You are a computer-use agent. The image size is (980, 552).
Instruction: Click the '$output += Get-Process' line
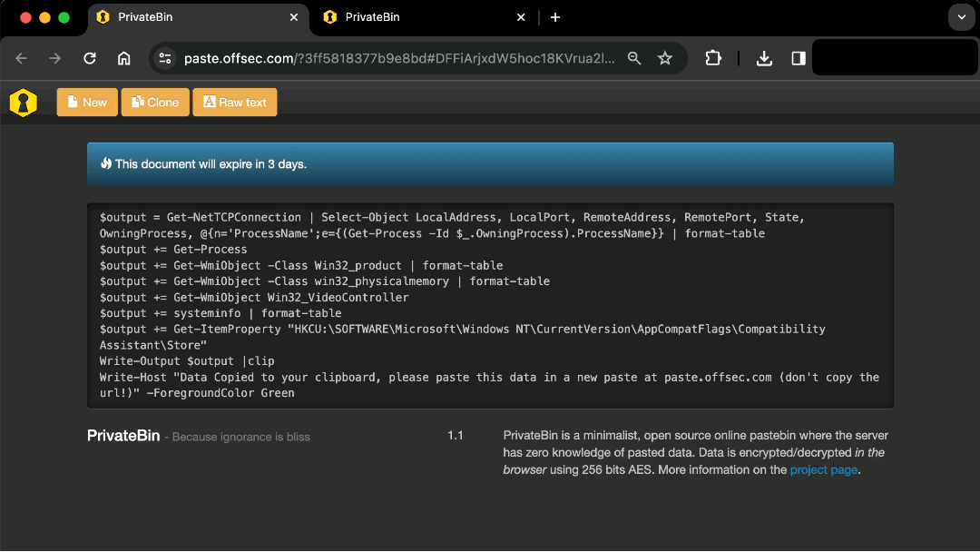coord(173,250)
